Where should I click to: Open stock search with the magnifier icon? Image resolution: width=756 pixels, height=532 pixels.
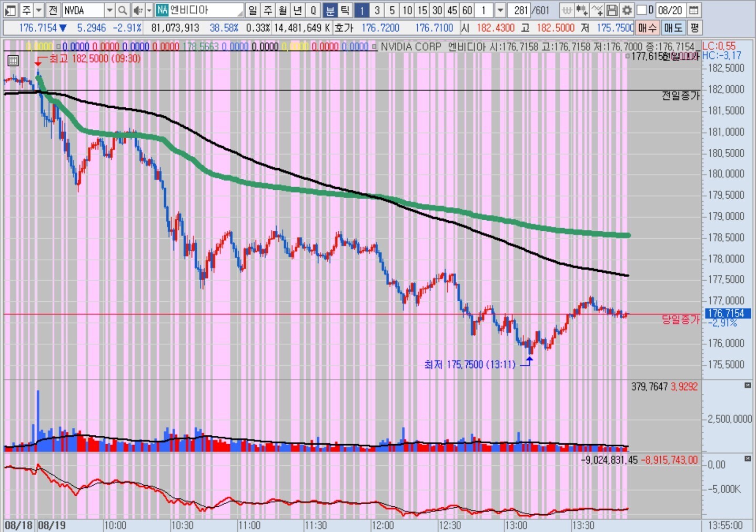[123, 10]
